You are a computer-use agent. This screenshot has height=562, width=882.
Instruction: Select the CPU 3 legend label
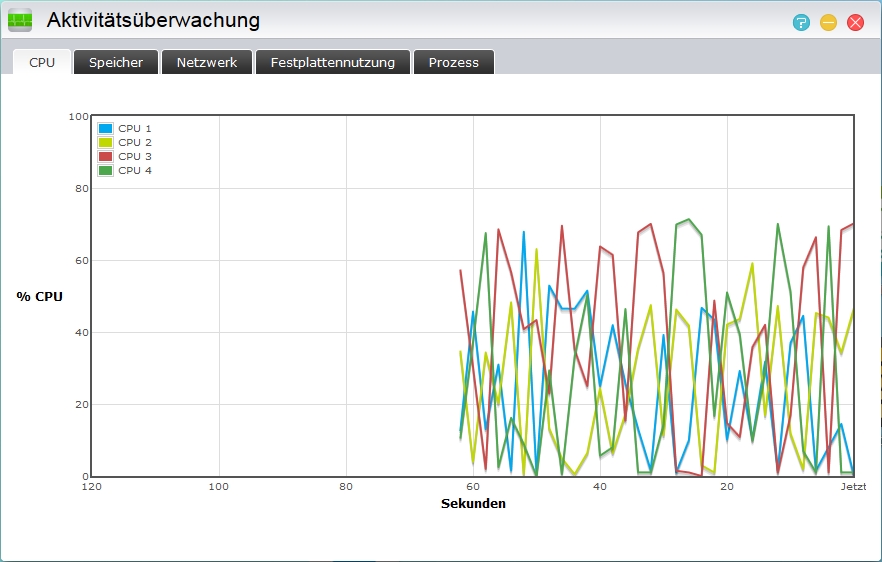pos(134,156)
